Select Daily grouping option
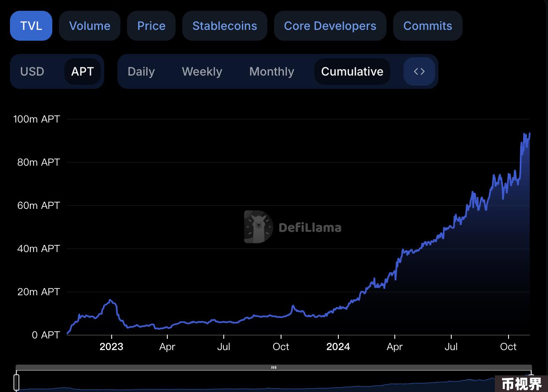The image size is (548, 392). 141,71
